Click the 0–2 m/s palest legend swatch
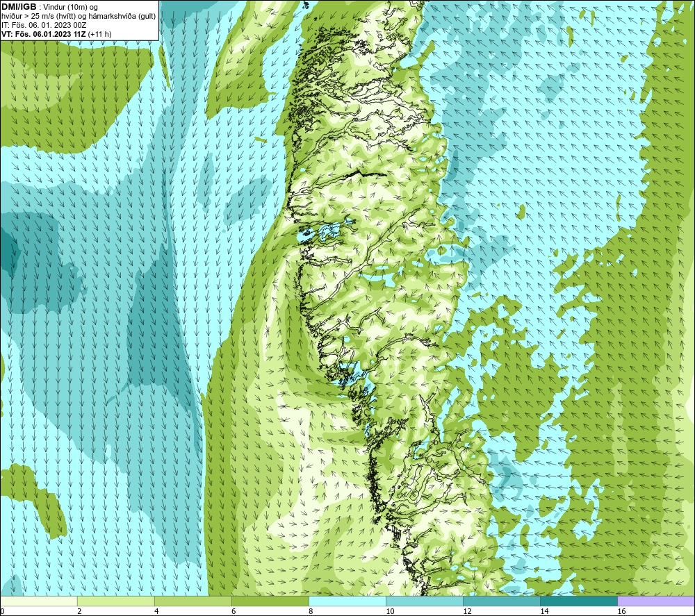The width and height of the screenshot is (695, 616). (x=38, y=601)
